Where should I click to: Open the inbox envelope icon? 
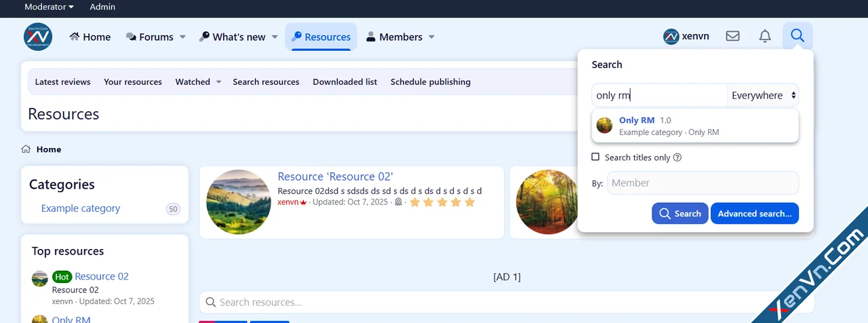pos(732,37)
